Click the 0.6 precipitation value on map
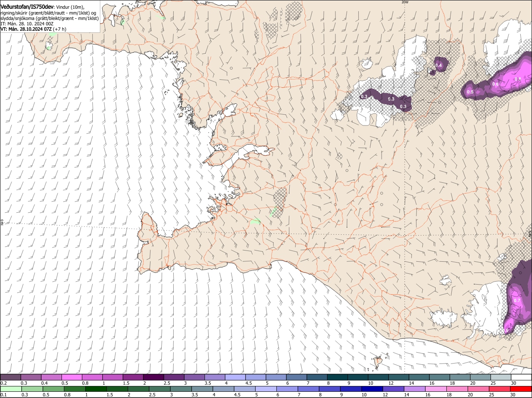532x398 pixels. coord(495,84)
